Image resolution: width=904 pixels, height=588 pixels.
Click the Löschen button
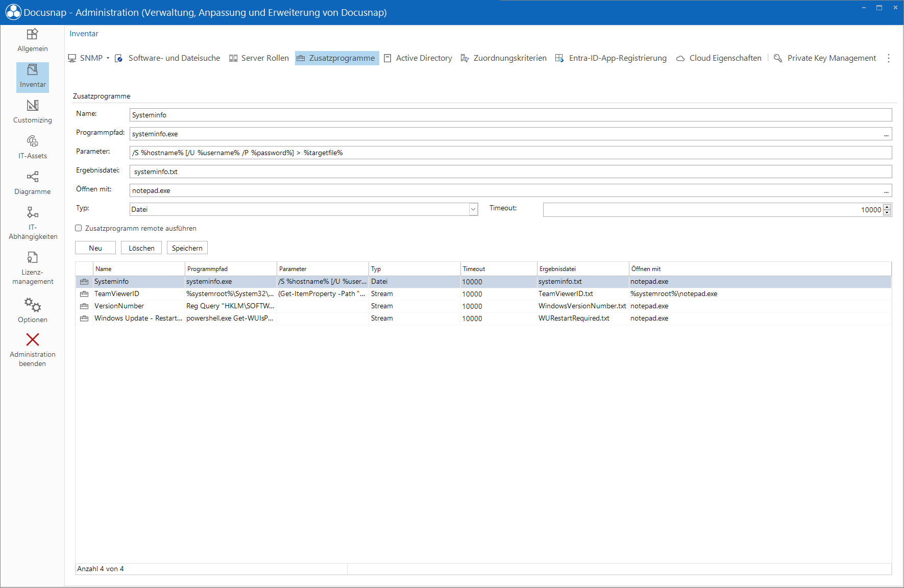pos(141,248)
